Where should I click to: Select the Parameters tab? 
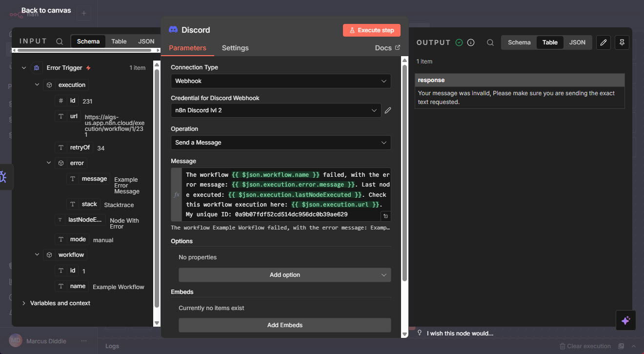click(x=187, y=48)
